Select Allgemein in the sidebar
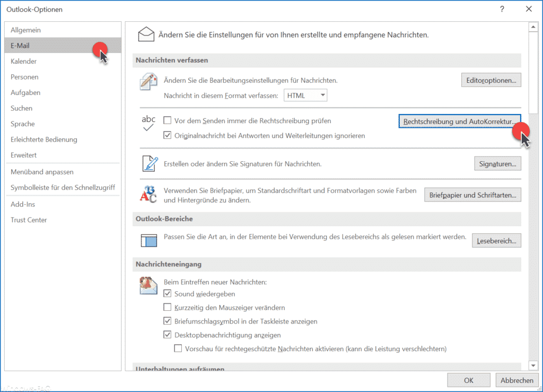The height and width of the screenshot is (392, 543). tap(63, 30)
